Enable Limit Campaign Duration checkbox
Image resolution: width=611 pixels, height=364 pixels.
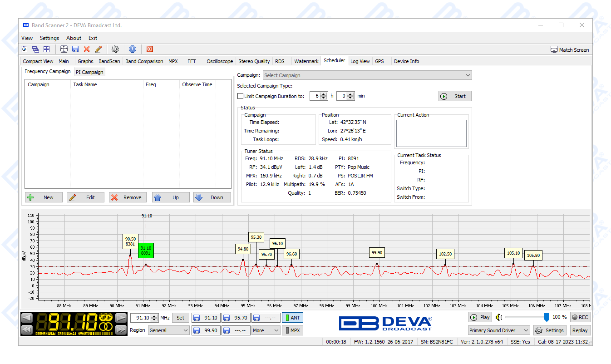point(241,96)
